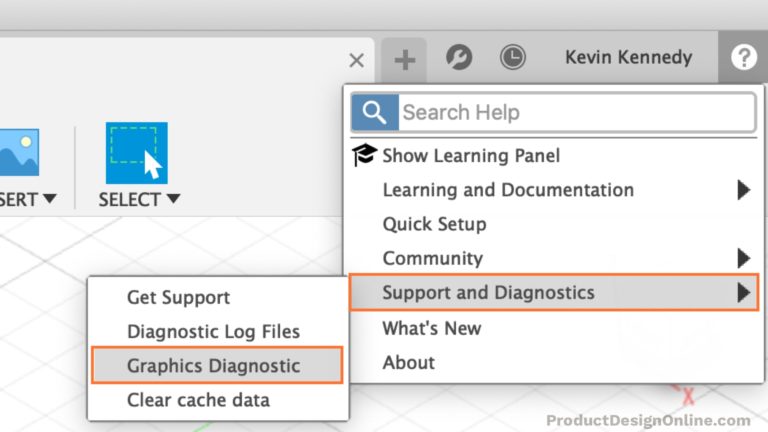Image resolution: width=768 pixels, height=432 pixels.
Task: Click the extensions wrench icon
Action: 459,57
